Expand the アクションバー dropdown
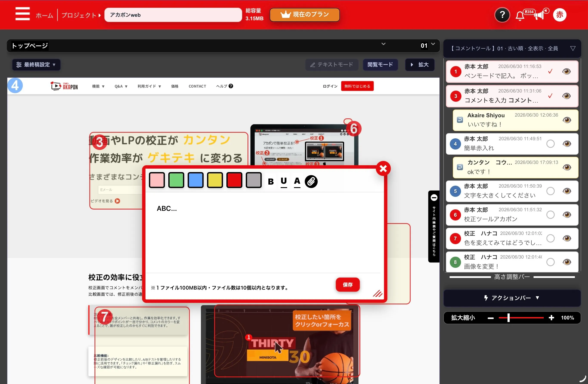The height and width of the screenshot is (384, 588). click(x=512, y=298)
